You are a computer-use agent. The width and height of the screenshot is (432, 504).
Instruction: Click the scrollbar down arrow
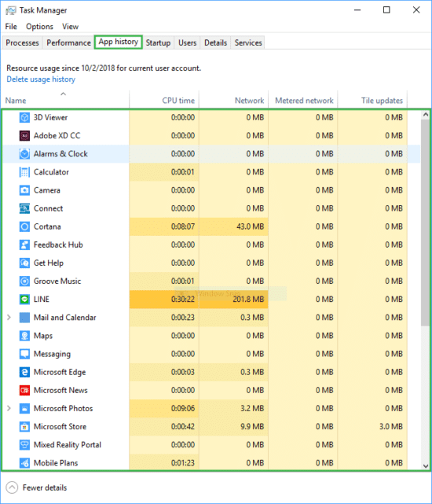pos(426,465)
